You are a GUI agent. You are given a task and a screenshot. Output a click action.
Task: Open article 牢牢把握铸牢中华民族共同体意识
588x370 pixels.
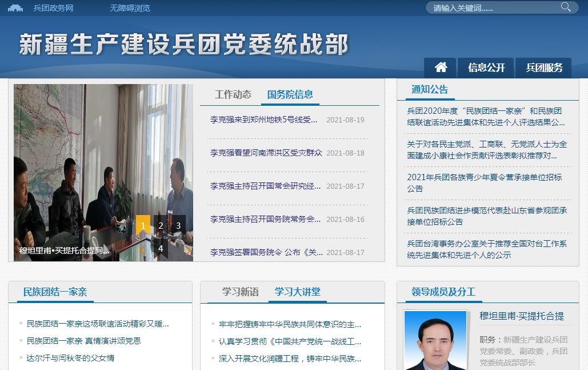coord(290,324)
